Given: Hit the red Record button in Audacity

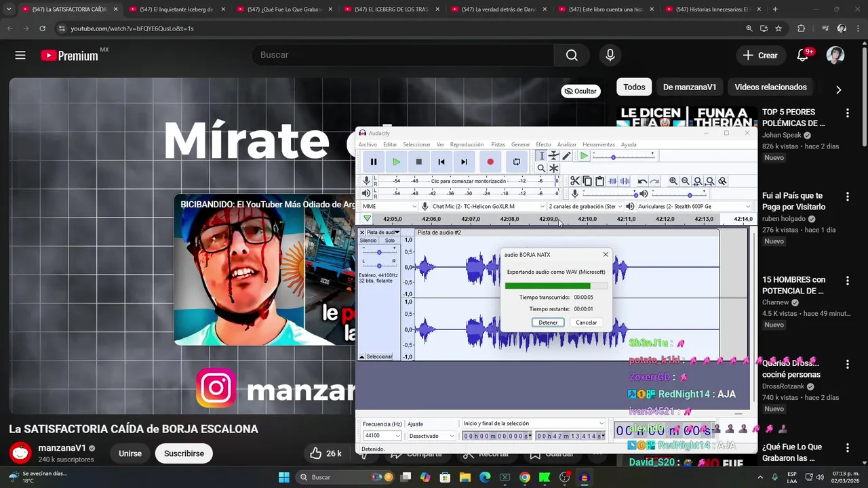Looking at the screenshot, I should [490, 162].
